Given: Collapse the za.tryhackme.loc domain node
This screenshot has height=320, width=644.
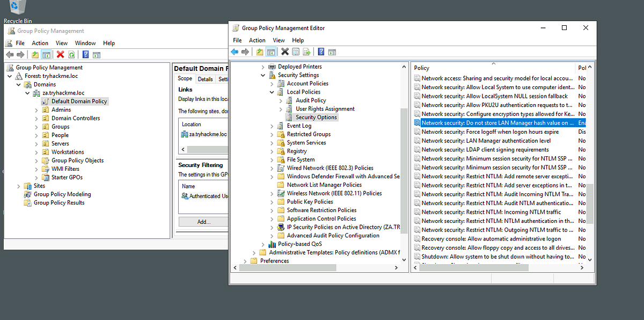Looking at the screenshot, I should [x=27, y=92].
